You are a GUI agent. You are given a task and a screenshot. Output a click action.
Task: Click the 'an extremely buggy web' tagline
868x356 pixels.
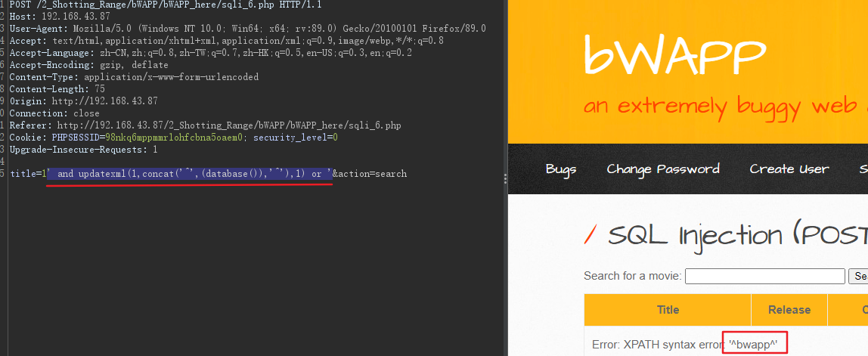point(721,105)
